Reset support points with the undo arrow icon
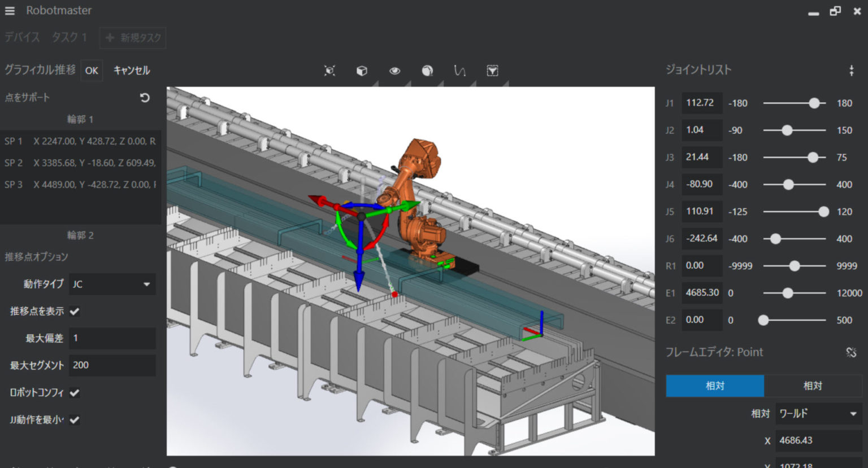868x468 pixels. 145,98
